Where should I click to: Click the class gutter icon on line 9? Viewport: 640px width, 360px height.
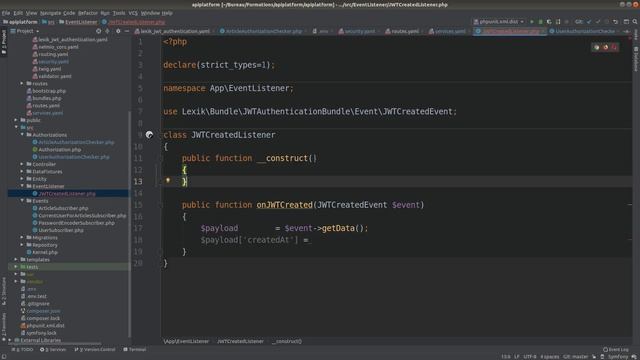coord(149,135)
